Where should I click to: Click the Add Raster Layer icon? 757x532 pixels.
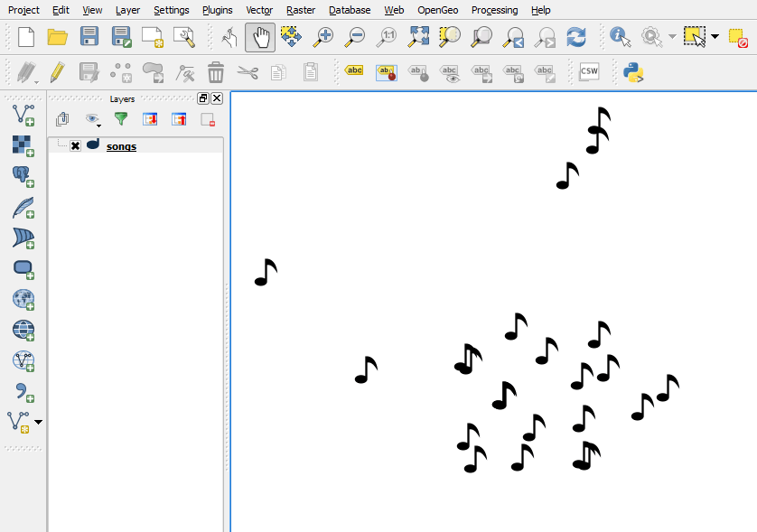[x=23, y=145]
